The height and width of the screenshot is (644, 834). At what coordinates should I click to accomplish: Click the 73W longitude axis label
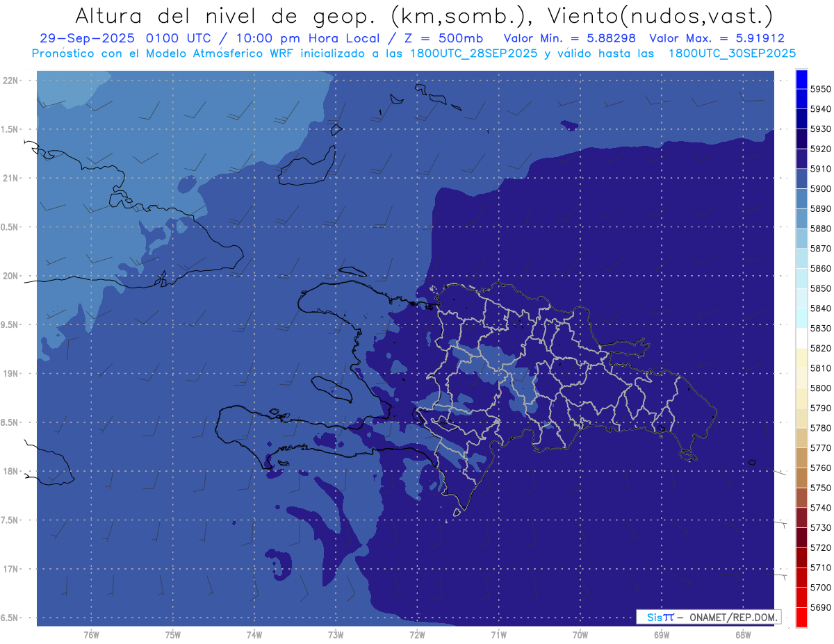tap(336, 634)
